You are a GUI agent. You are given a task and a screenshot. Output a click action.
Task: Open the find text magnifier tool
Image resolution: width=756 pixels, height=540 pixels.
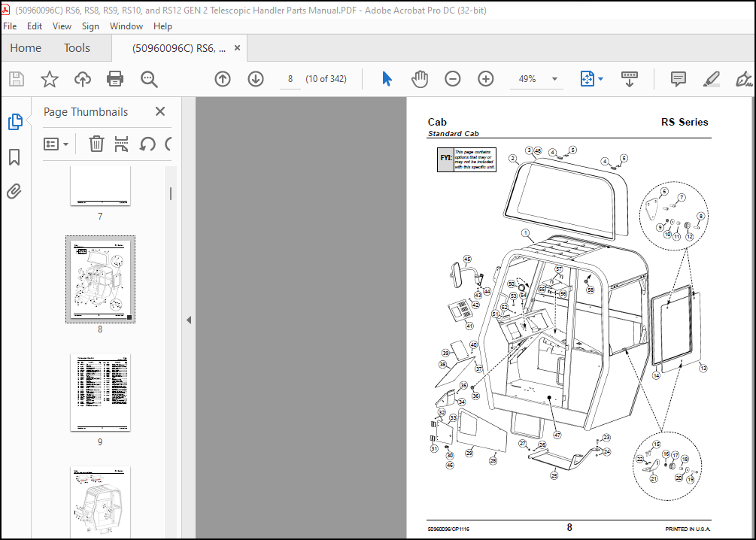[x=148, y=79]
